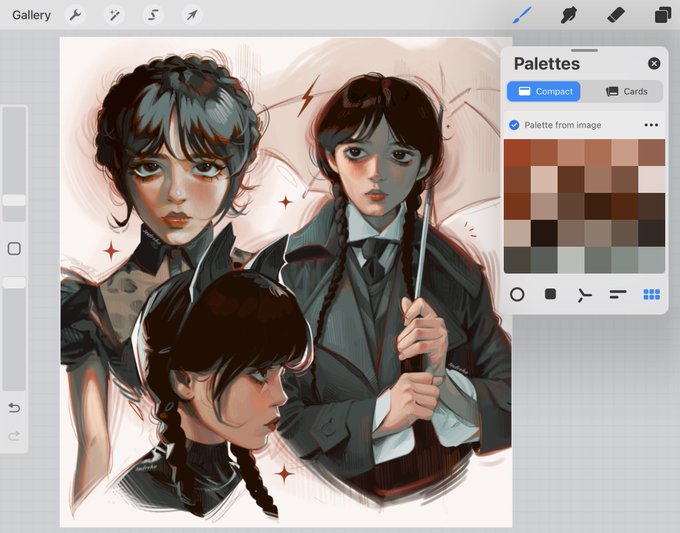Open the Layers panel icon
Image resolution: width=680 pixels, height=533 pixels.
(x=663, y=15)
